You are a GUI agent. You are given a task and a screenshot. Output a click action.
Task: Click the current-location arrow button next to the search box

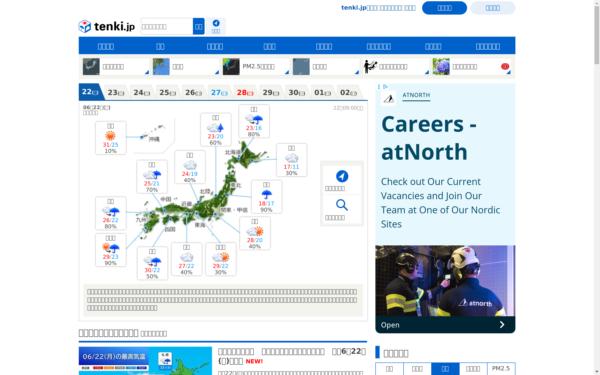pos(216,26)
